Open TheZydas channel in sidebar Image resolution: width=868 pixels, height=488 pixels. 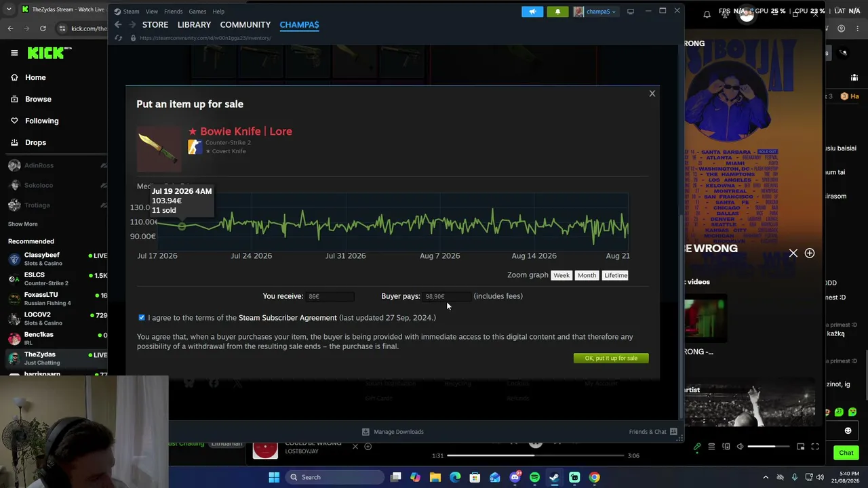point(57,358)
